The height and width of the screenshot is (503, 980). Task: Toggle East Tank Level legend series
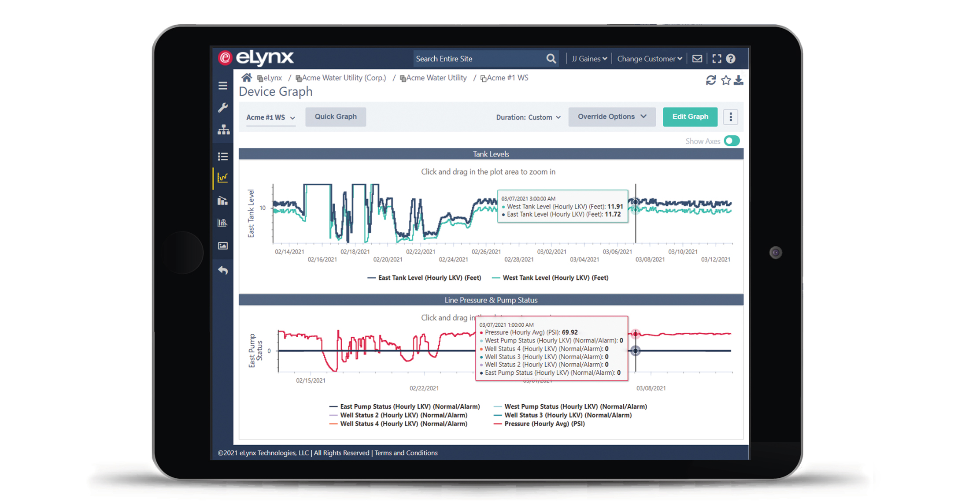[429, 278]
